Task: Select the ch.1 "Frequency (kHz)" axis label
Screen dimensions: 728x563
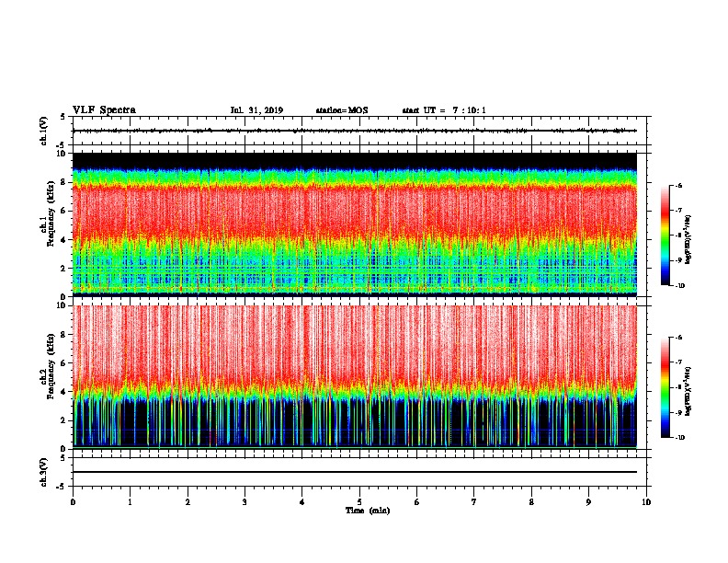Action: pos(51,213)
